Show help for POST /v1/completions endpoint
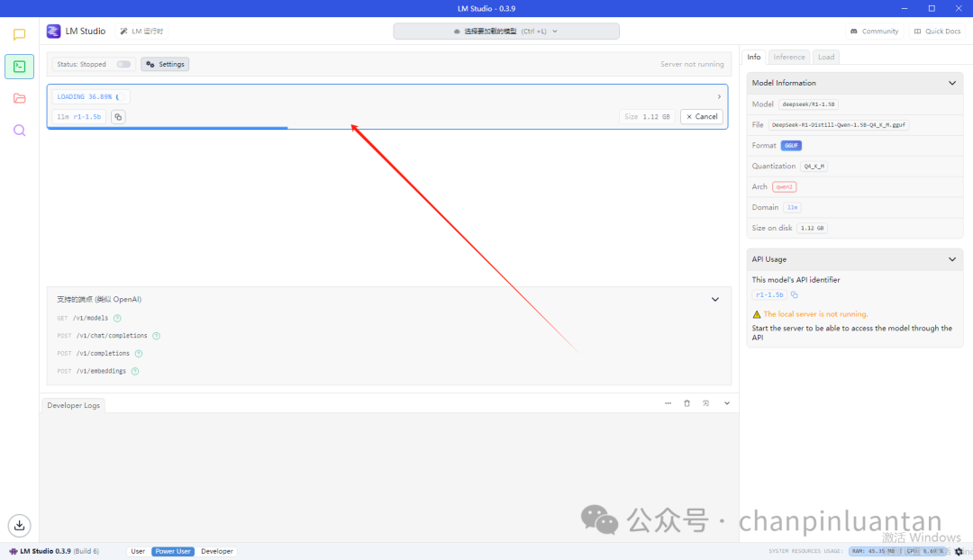This screenshot has height=560, width=973. (139, 354)
